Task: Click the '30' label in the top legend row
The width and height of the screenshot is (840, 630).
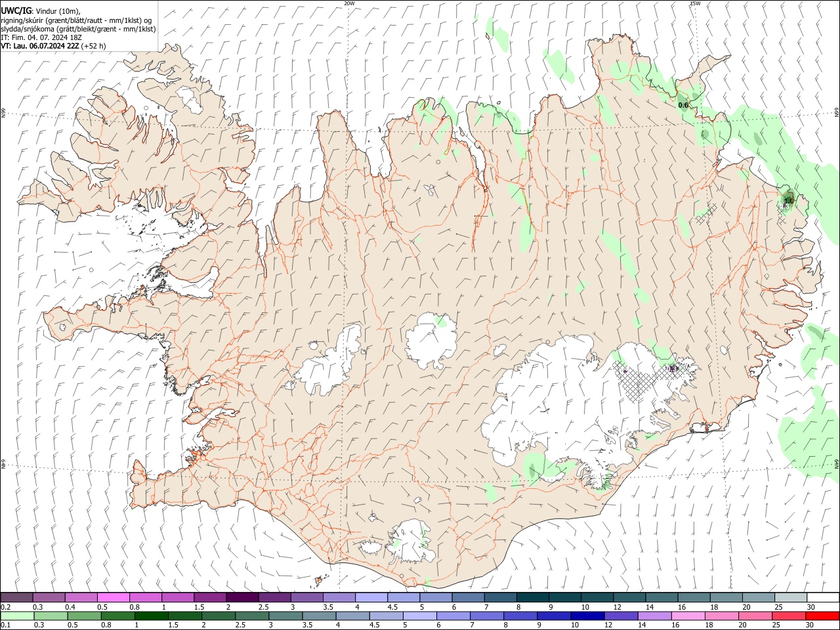Action: 810,607
